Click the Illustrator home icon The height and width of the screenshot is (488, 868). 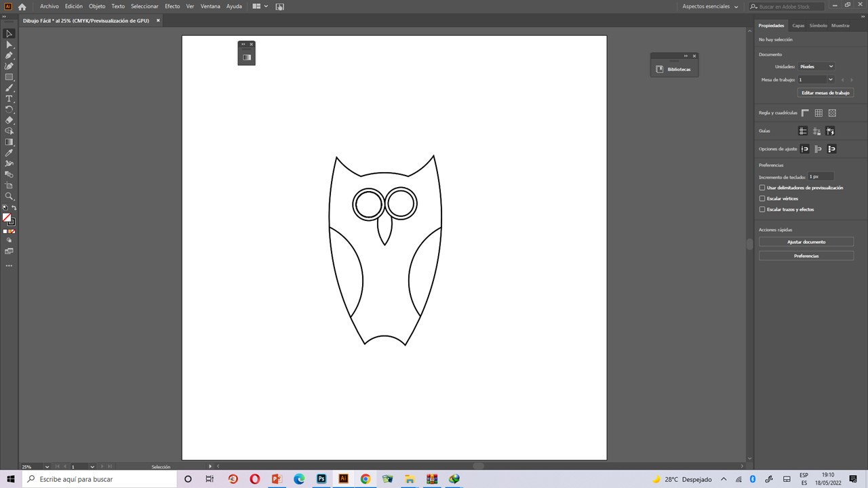[x=22, y=7]
